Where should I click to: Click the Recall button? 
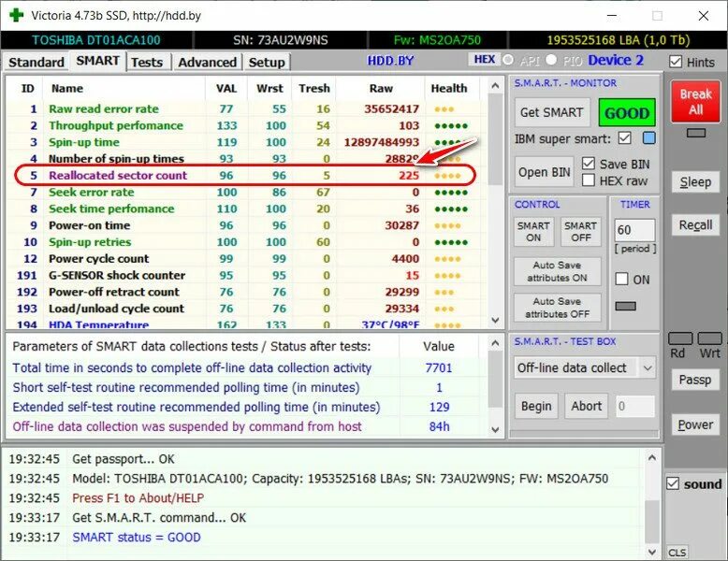[695, 225]
